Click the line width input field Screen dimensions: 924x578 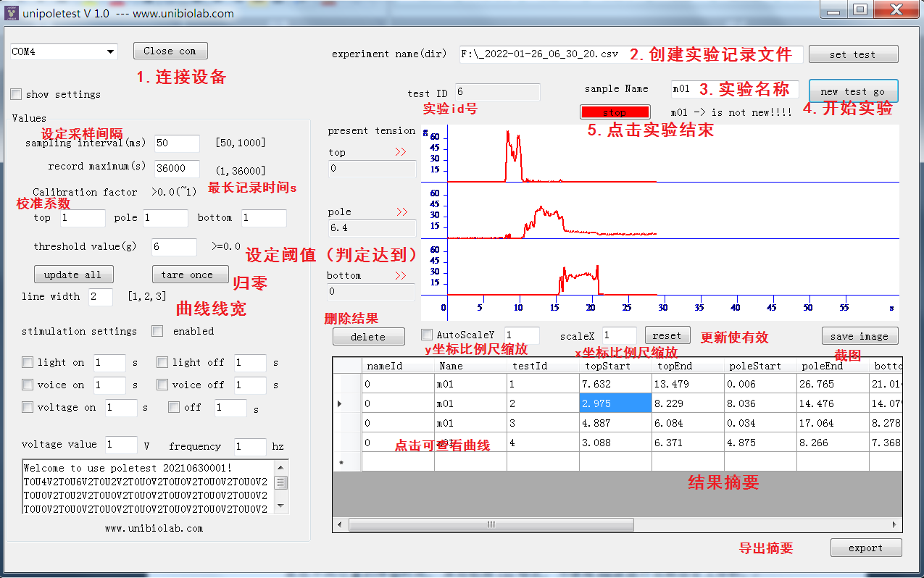(x=101, y=296)
